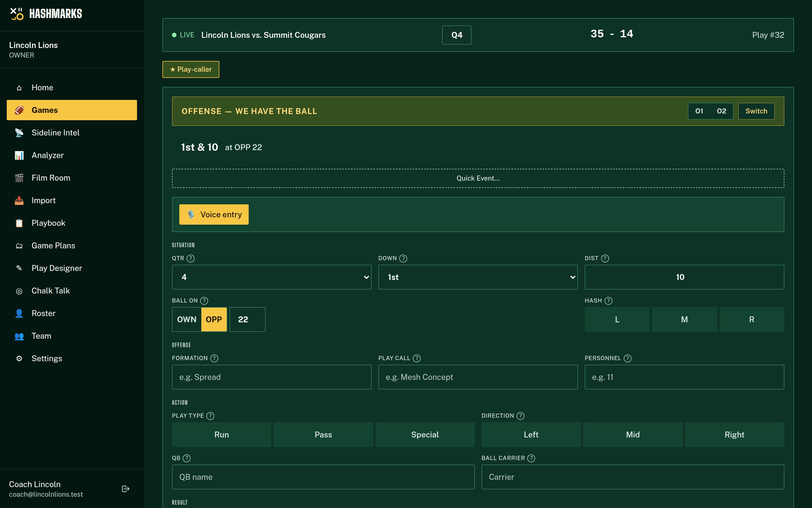Go to Analyzer page
The width and height of the screenshot is (812, 508).
(x=72, y=155)
